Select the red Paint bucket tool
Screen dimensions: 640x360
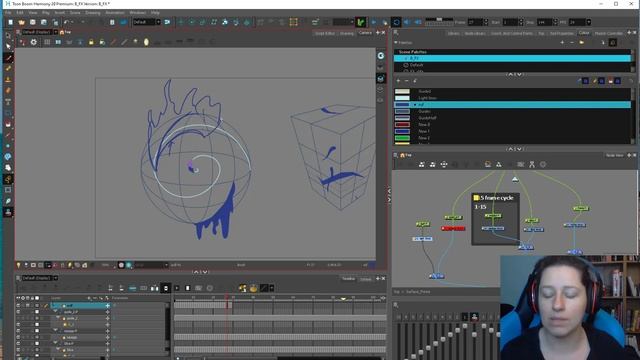point(8,124)
